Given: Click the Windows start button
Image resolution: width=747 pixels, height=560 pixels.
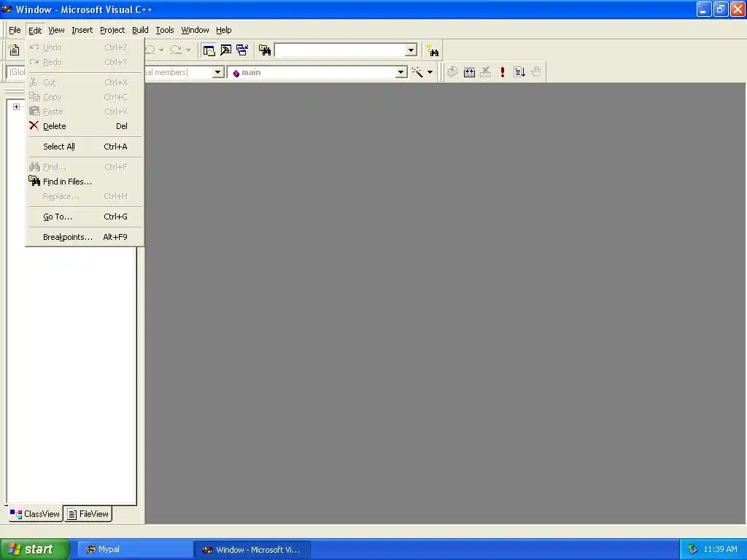Looking at the screenshot, I should pos(34,549).
